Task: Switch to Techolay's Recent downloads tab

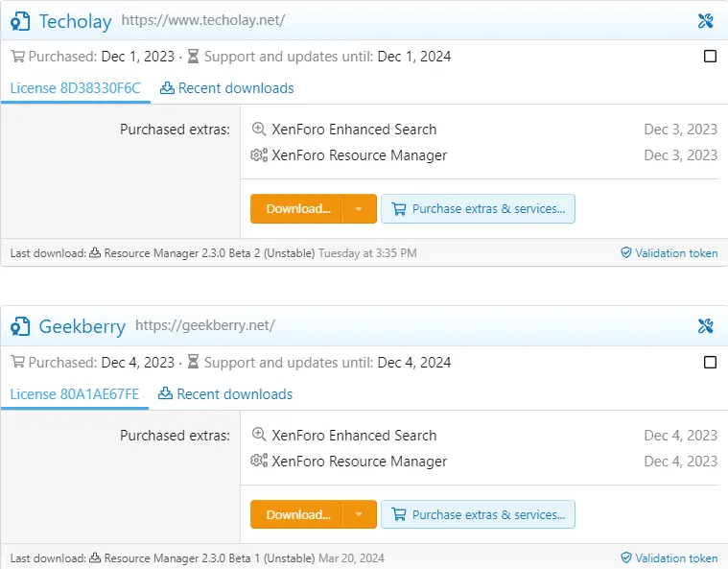Action: point(227,88)
